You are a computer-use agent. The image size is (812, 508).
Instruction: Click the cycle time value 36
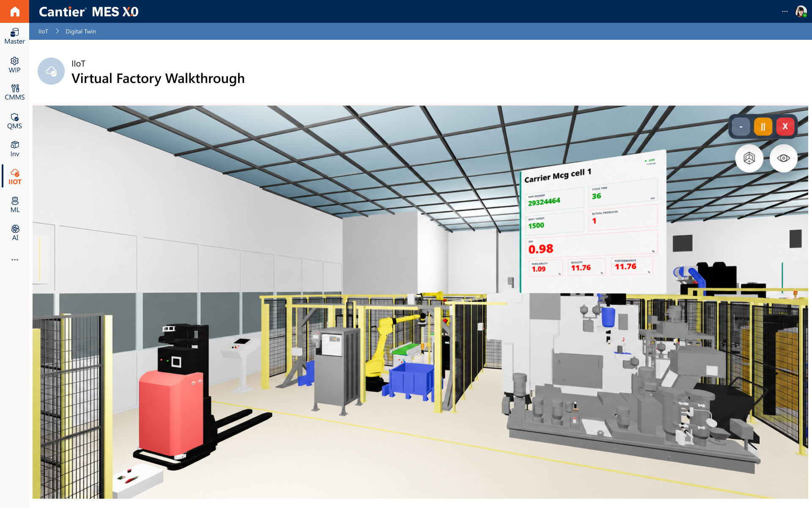point(596,196)
